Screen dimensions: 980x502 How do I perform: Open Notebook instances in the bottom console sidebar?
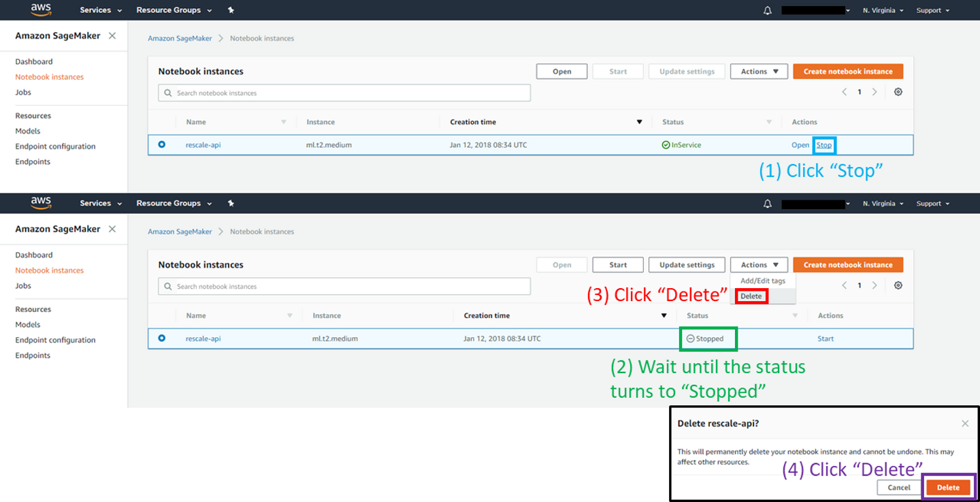coord(50,270)
